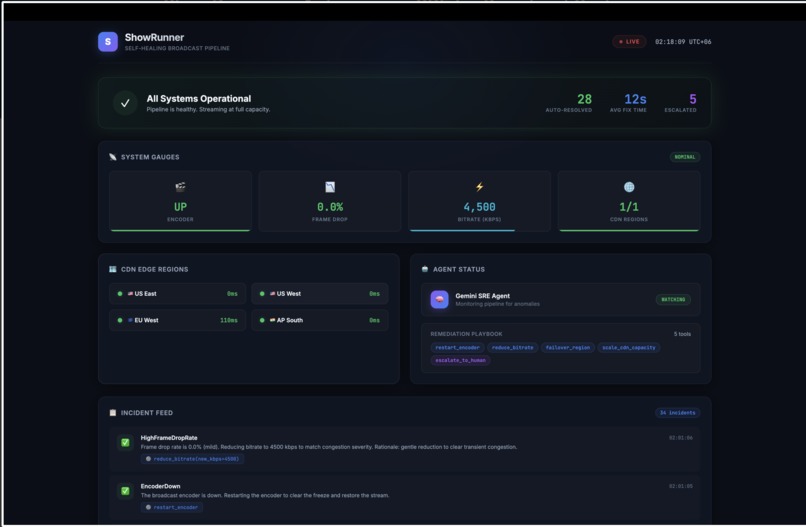Click the 02:18:09 UTC+06 clock
The image size is (806, 527).
point(683,42)
